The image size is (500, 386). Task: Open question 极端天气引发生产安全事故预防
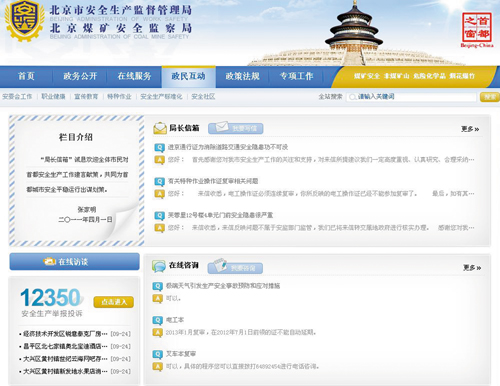[223, 286]
